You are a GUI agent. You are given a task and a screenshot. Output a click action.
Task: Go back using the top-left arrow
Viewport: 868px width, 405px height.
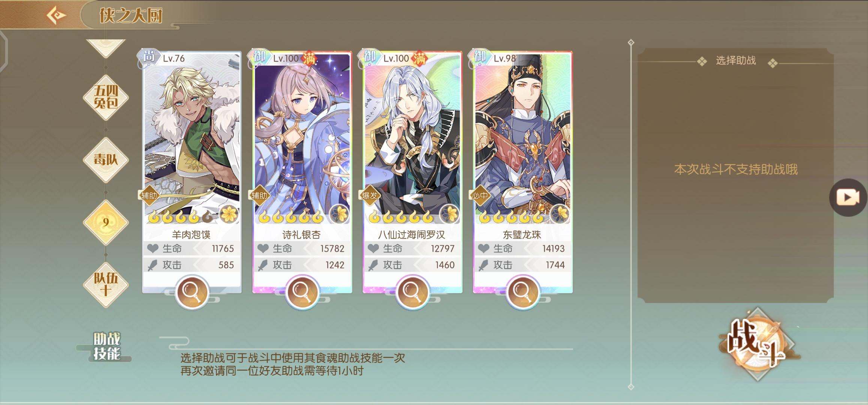(x=56, y=15)
